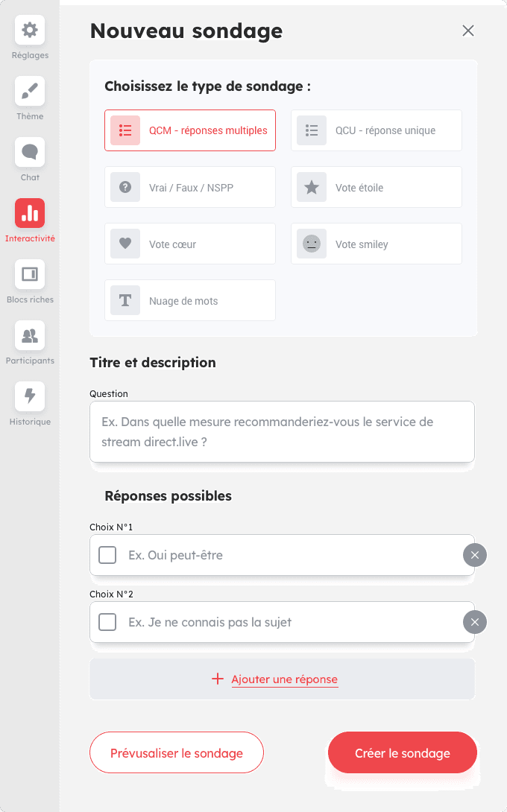The image size is (507, 812).
Task: Pick the Vote étoile poll type
Action: pos(377,188)
